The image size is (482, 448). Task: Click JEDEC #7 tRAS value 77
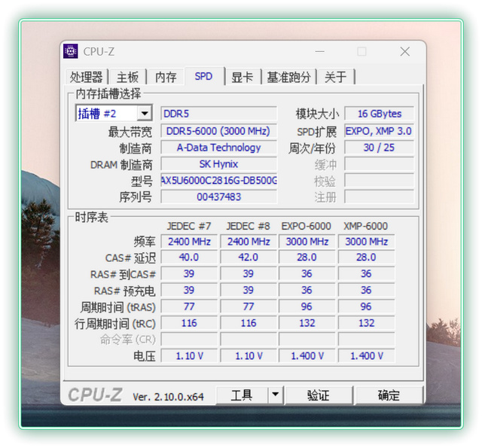click(189, 306)
